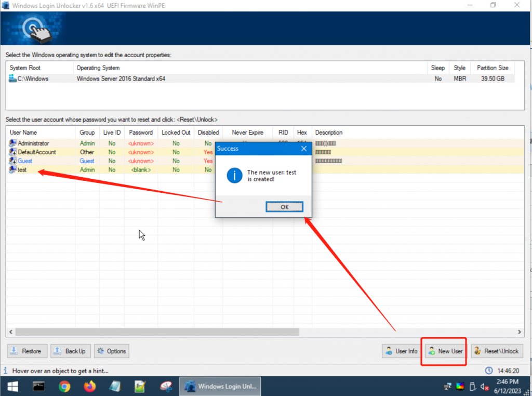Click the title bar application icon

point(5,5)
